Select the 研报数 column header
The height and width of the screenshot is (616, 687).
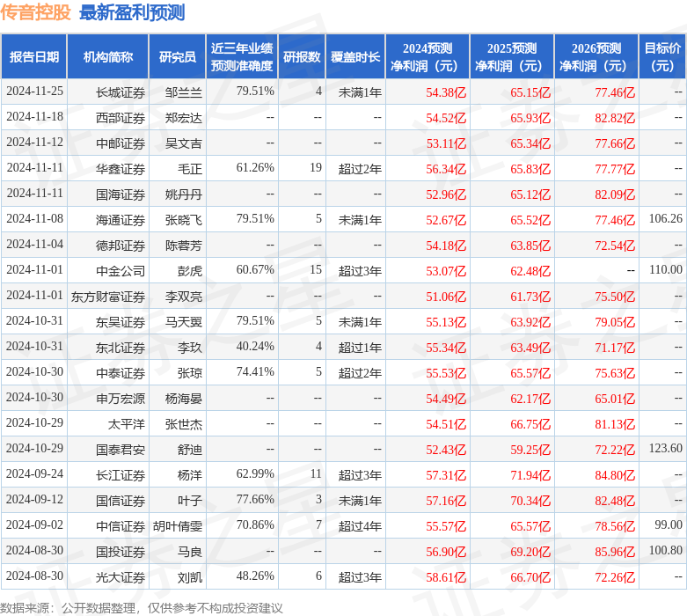click(302, 57)
